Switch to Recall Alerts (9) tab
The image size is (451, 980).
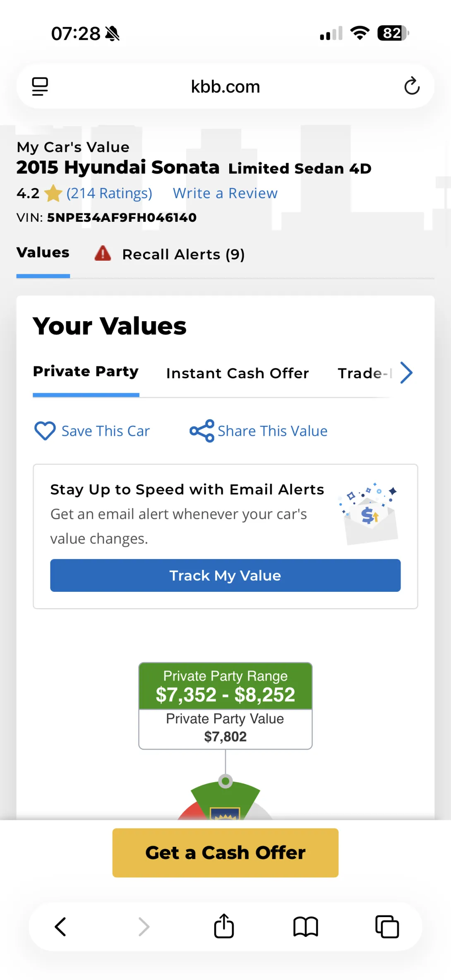point(183,254)
